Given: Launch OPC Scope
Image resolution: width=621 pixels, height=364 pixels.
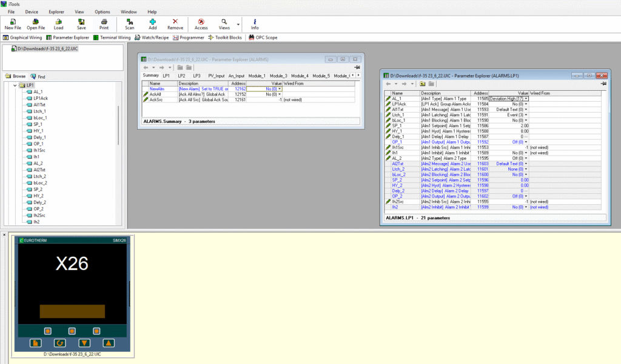Looking at the screenshot, I should click(x=263, y=38).
